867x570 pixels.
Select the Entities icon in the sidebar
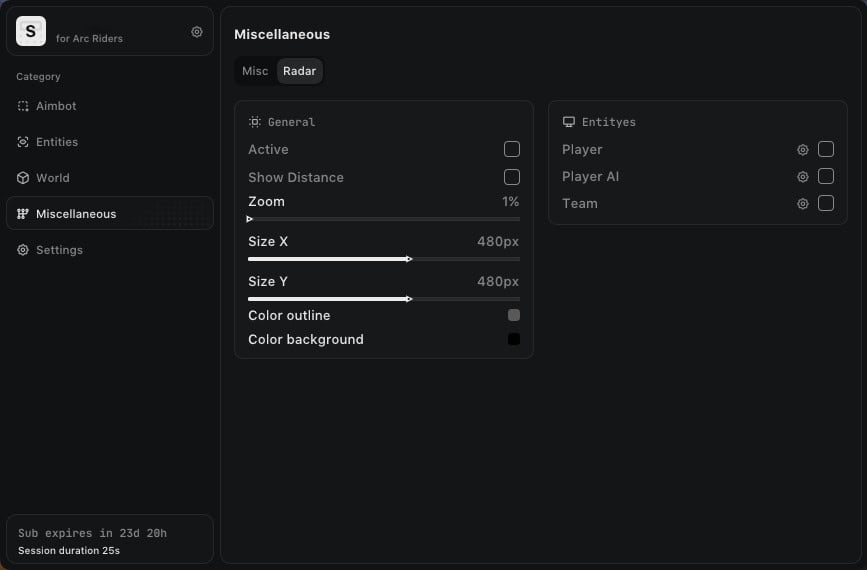23,142
